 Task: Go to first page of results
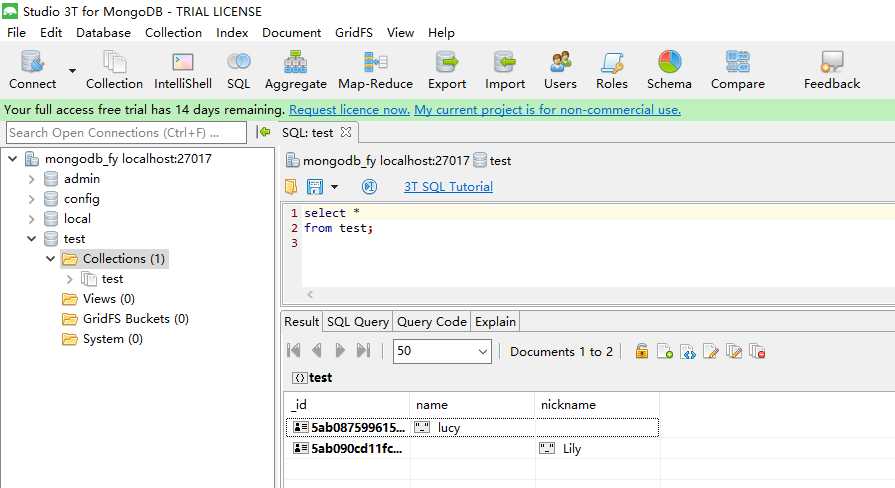(293, 350)
